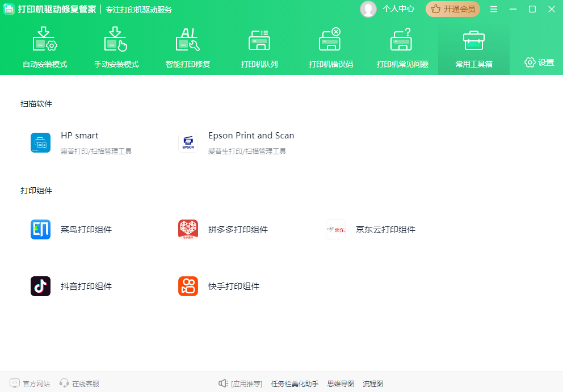Click the 应用推荐 speaker icon
This screenshot has width=563, height=392.
point(223,383)
